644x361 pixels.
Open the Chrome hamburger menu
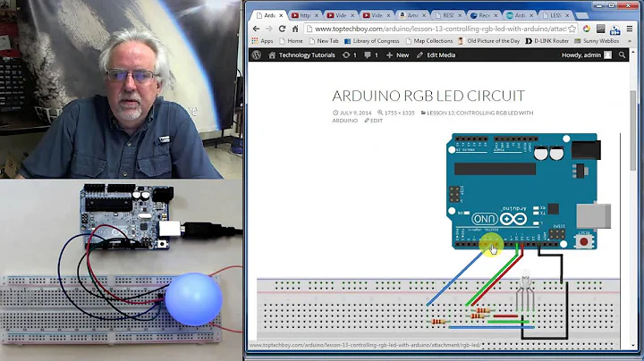[629, 29]
